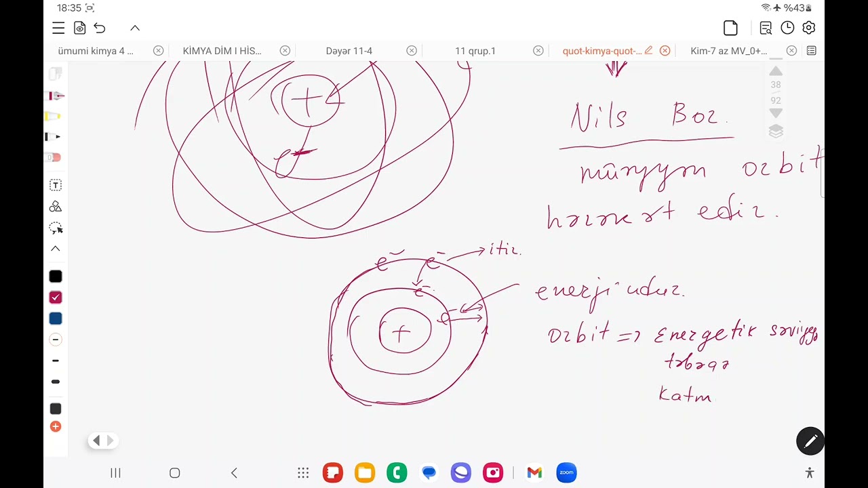Open the page template icon
868x488 pixels.
tap(730, 28)
